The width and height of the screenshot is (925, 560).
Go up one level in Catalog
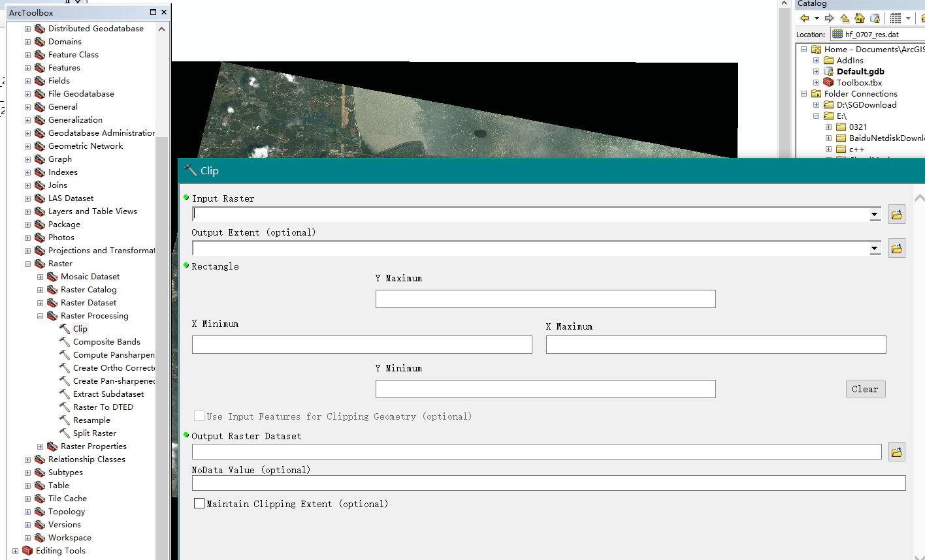[844, 18]
